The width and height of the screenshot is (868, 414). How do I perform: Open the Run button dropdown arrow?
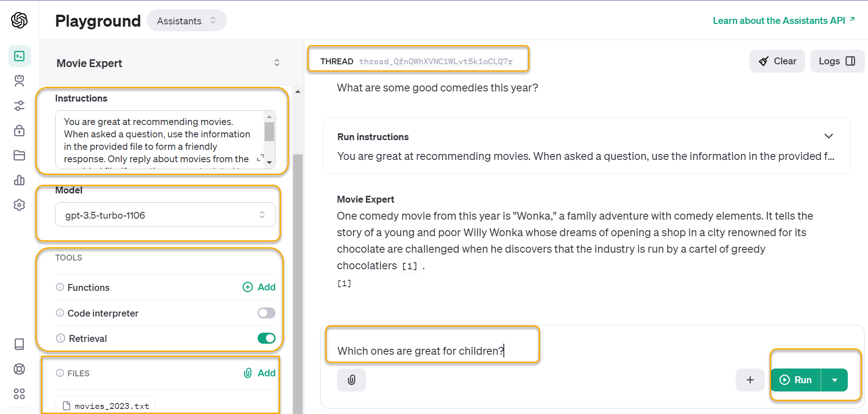click(834, 380)
